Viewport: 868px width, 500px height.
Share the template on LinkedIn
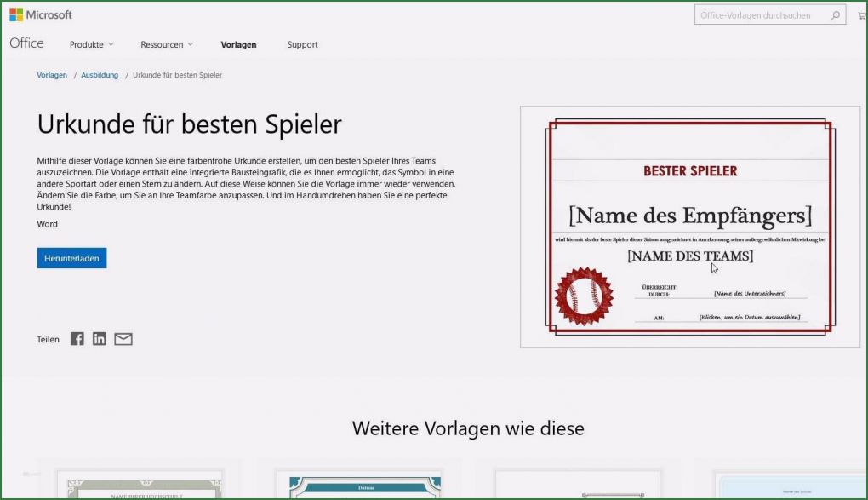coord(100,338)
